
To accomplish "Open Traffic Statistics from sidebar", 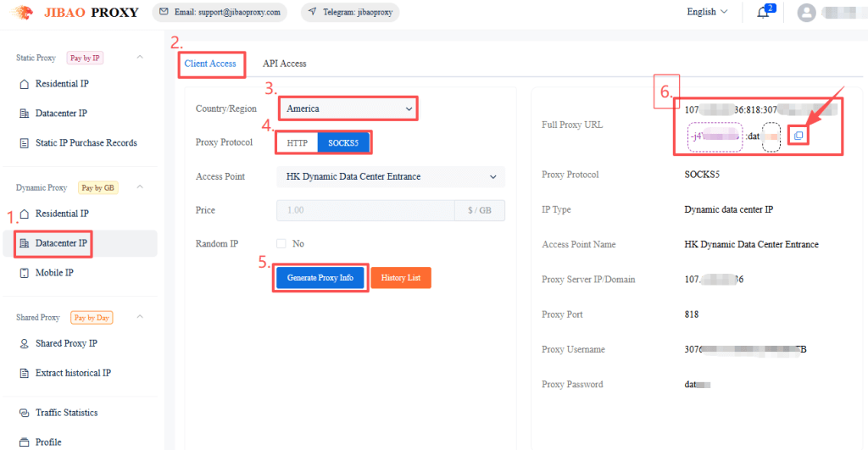I will tap(66, 413).
